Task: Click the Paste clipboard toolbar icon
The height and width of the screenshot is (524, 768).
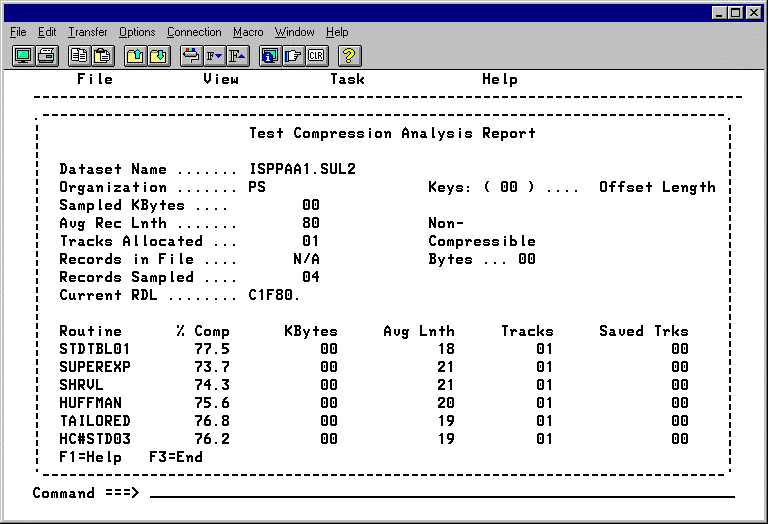Action: 102,56
